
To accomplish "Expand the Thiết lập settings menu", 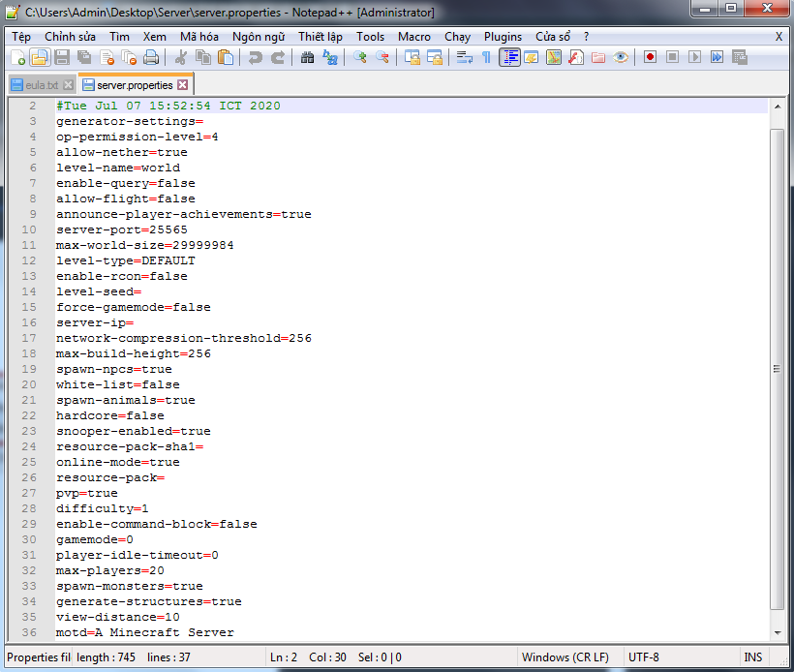I will pyautogui.click(x=321, y=36).
